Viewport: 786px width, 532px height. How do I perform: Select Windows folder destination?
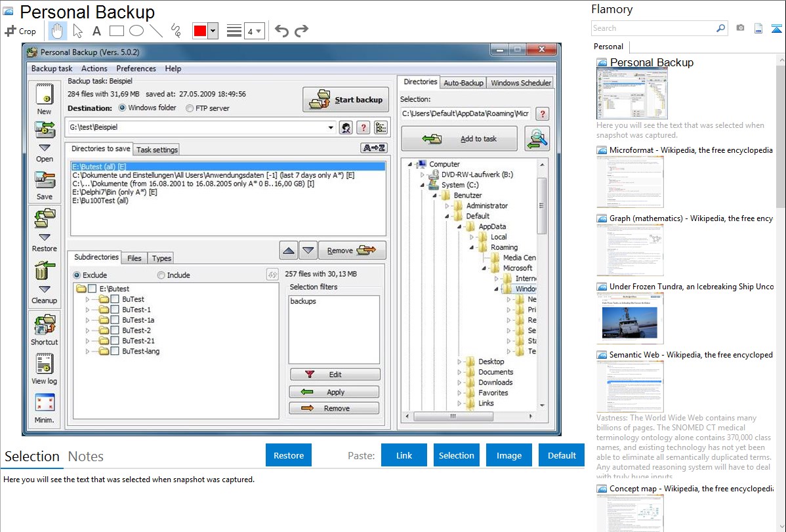122,108
